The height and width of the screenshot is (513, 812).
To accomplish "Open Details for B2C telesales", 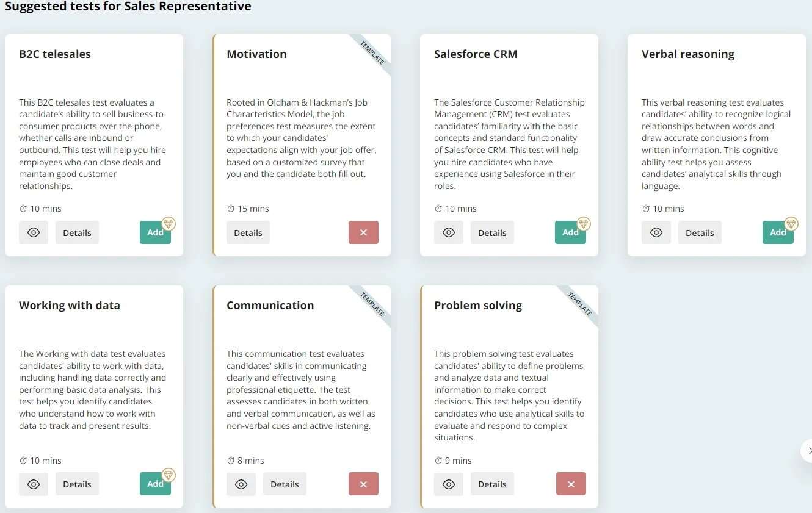I will click(77, 232).
